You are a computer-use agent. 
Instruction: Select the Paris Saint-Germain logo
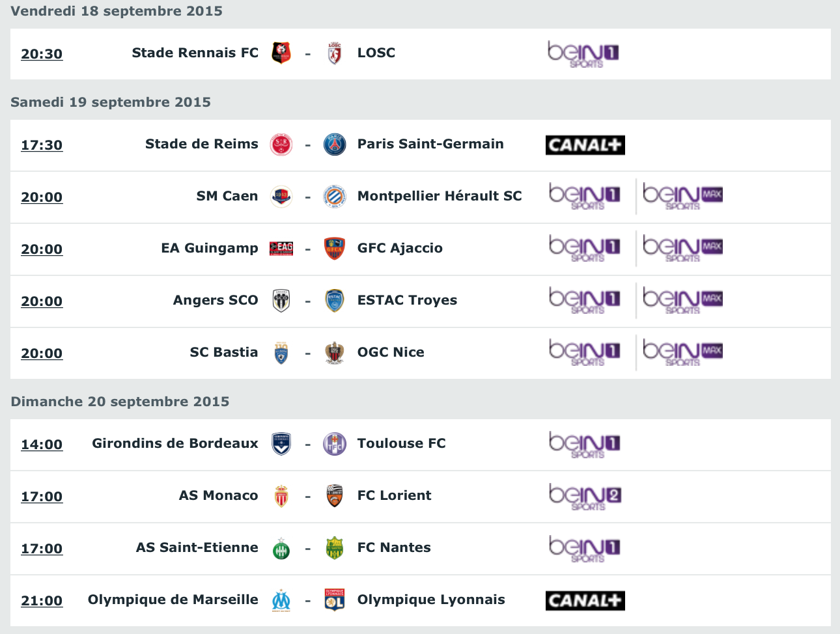[x=335, y=144]
